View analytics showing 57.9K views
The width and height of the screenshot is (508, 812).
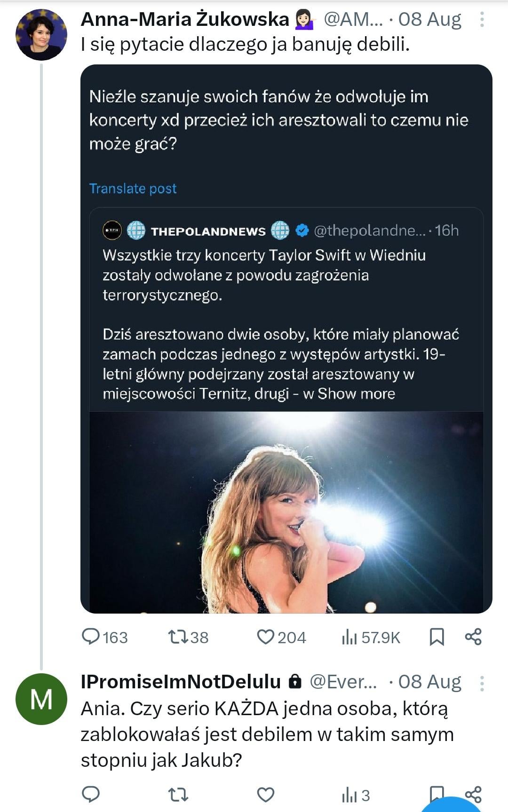[x=371, y=638]
